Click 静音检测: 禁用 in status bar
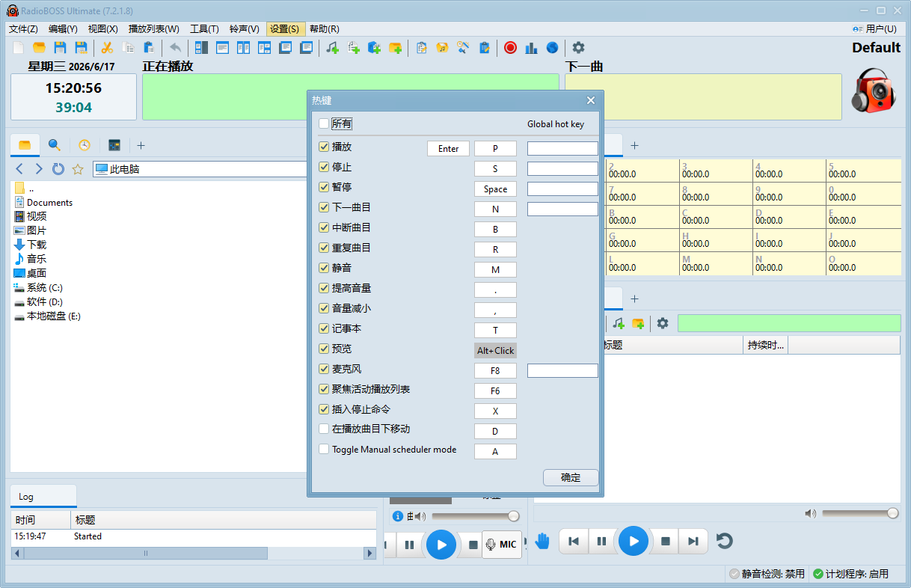The height and width of the screenshot is (588, 911). click(767, 574)
